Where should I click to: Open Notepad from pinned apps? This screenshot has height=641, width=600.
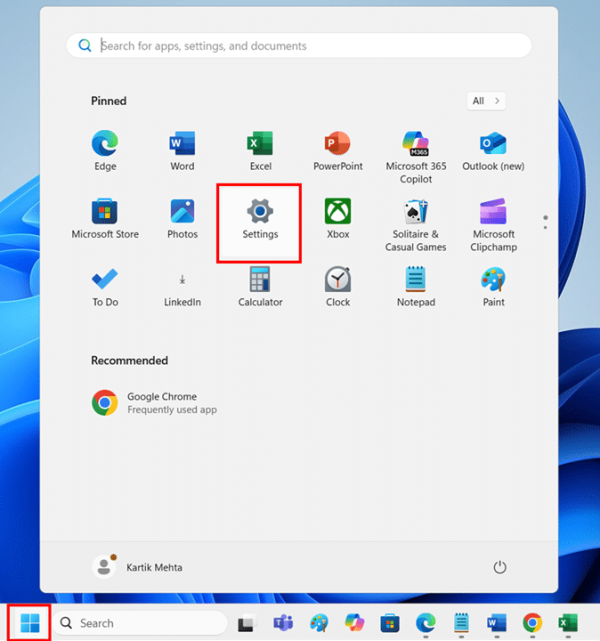(416, 287)
